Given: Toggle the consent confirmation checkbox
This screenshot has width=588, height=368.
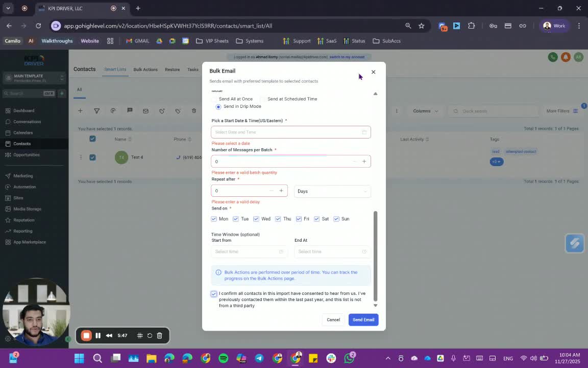Looking at the screenshot, I should tap(214, 294).
